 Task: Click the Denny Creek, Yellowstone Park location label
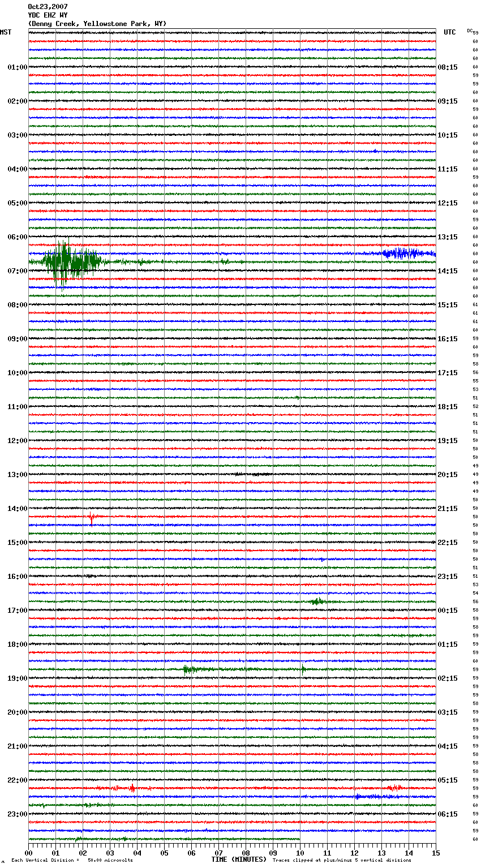[97, 24]
